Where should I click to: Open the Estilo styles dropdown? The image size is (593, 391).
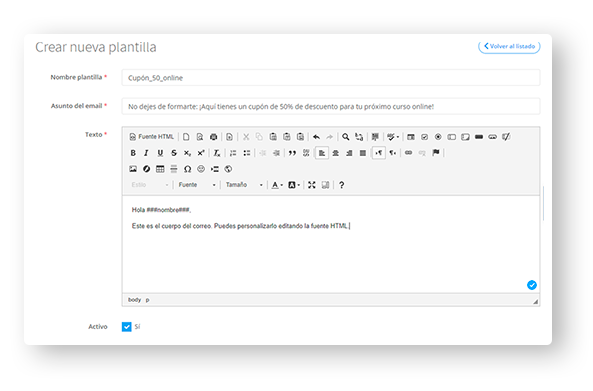tap(149, 185)
